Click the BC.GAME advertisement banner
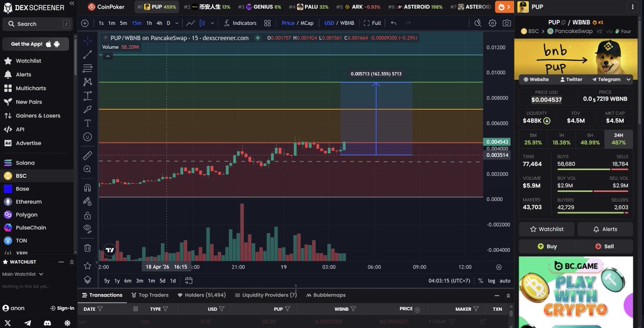 click(576, 291)
